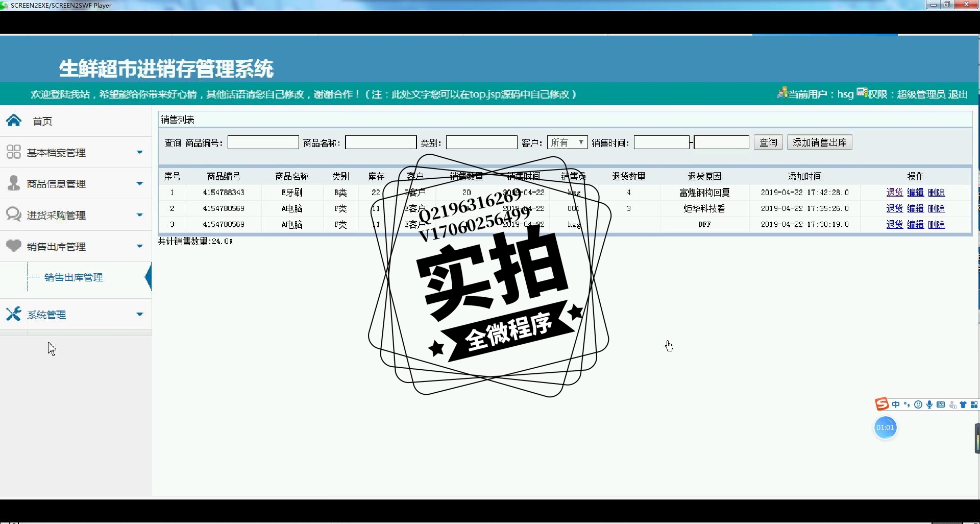This screenshot has width=980, height=524.
Task: Click product number 4154788343 cell
Action: [x=224, y=193]
